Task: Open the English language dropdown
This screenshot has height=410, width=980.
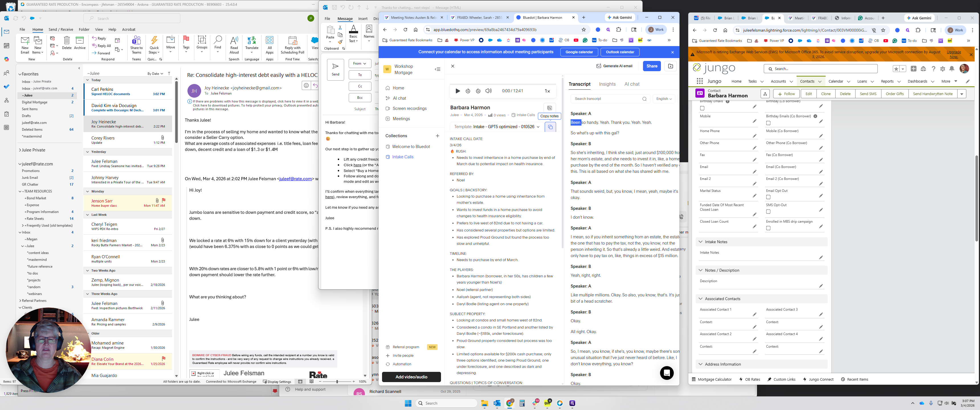Action: (664, 99)
